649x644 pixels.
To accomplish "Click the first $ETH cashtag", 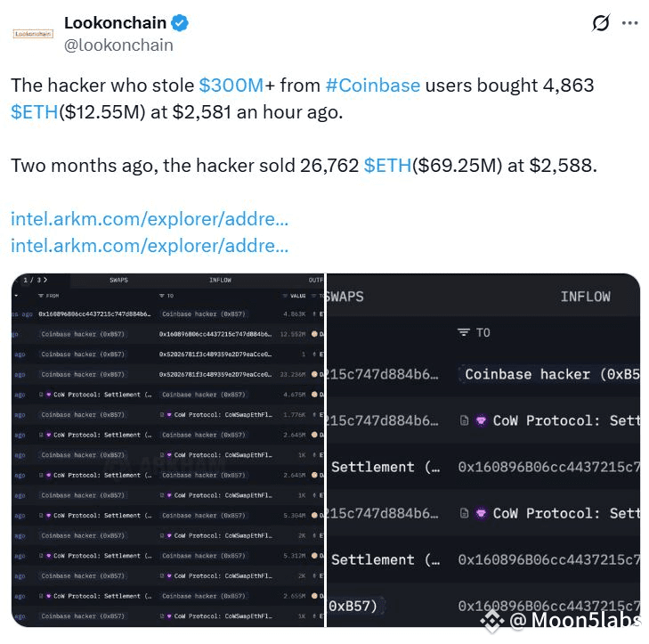I will coord(35,112).
